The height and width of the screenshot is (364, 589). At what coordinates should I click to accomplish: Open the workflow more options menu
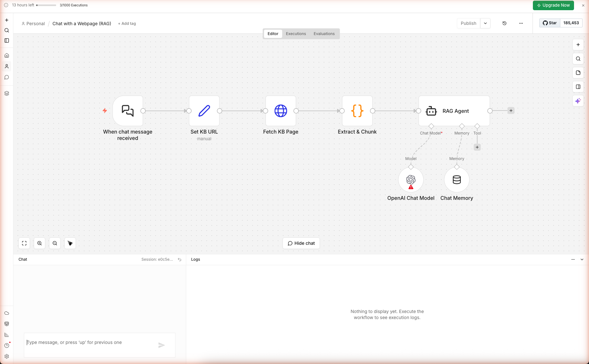[x=521, y=23]
